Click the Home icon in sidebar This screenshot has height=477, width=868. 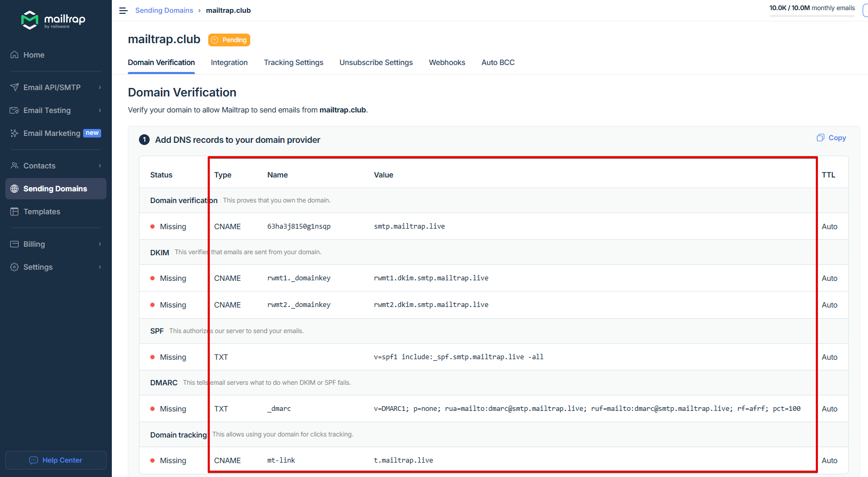coord(14,55)
